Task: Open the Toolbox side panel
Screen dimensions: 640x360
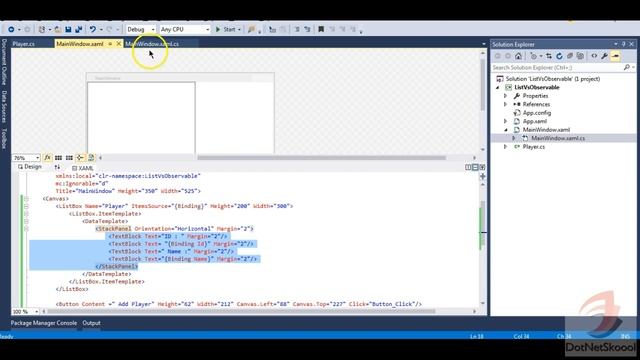Action: (4, 139)
